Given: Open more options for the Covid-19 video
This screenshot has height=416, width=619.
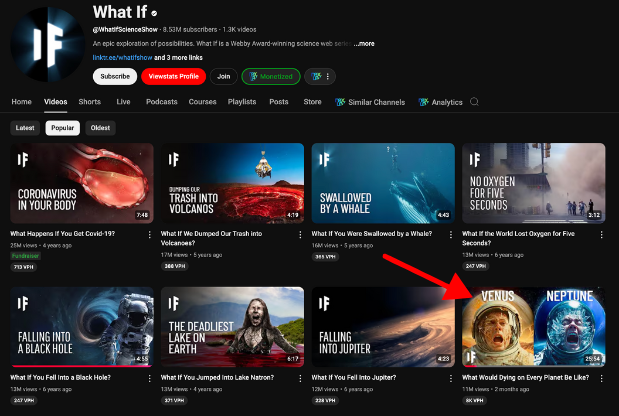Looking at the screenshot, I should 150,235.
